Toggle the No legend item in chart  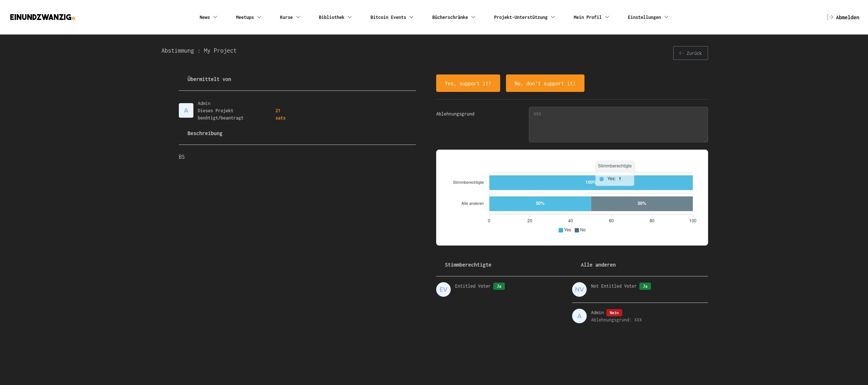point(580,230)
